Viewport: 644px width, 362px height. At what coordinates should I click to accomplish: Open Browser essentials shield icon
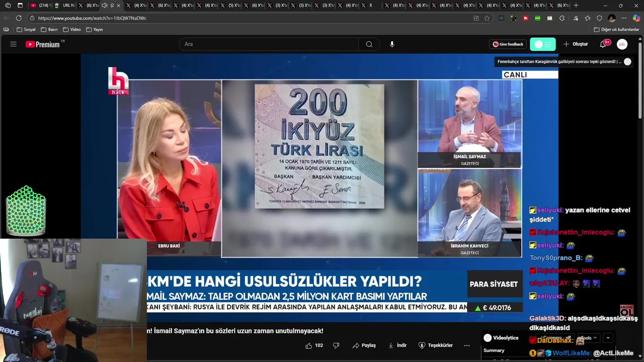tap(599, 18)
